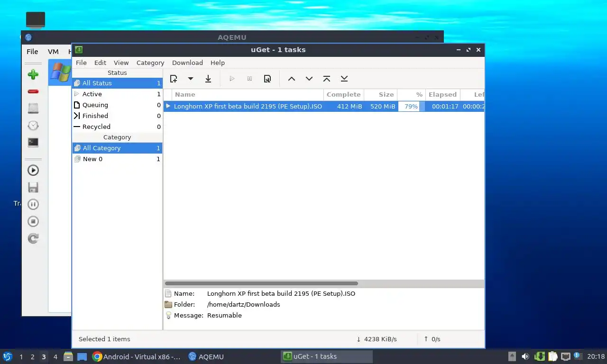Click the hard disk icon in AQEMU sidebar
The height and width of the screenshot is (364, 607).
[x=33, y=108]
